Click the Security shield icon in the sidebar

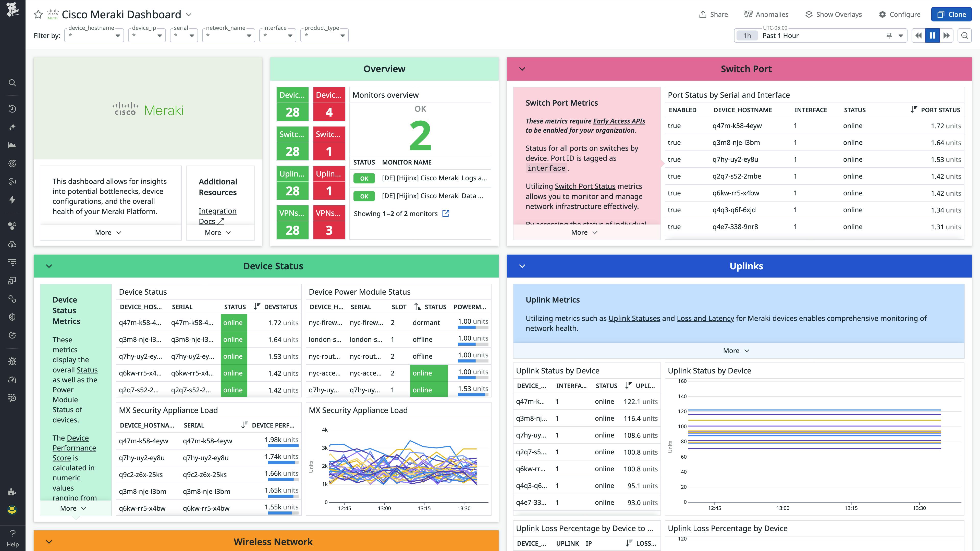point(12,317)
